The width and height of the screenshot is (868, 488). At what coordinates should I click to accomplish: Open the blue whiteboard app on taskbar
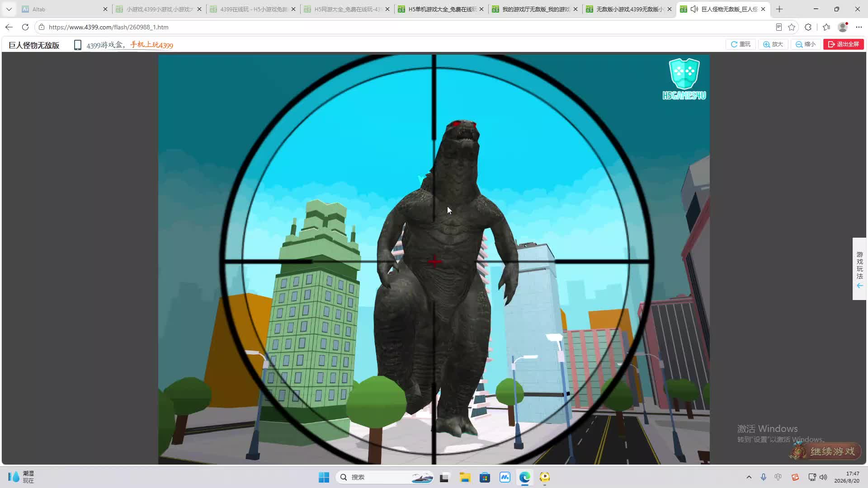[505, 477]
